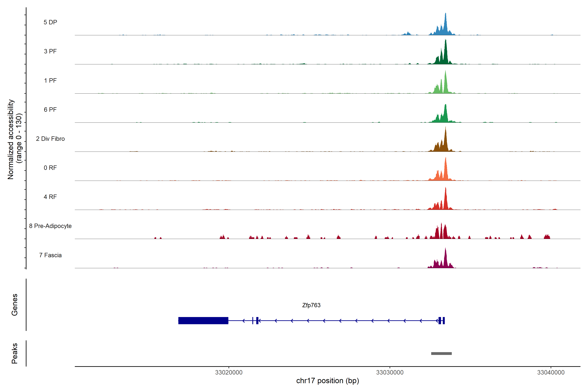Image resolution: width=588 pixels, height=392 pixels.
Task: Click the 6 PF track label
Action: point(50,109)
